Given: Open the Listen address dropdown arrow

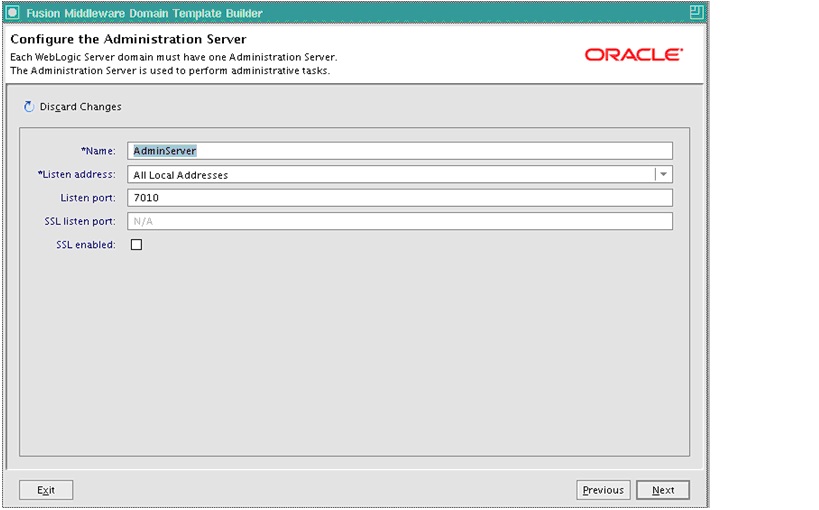Looking at the screenshot, I should [x=663, y=175].
